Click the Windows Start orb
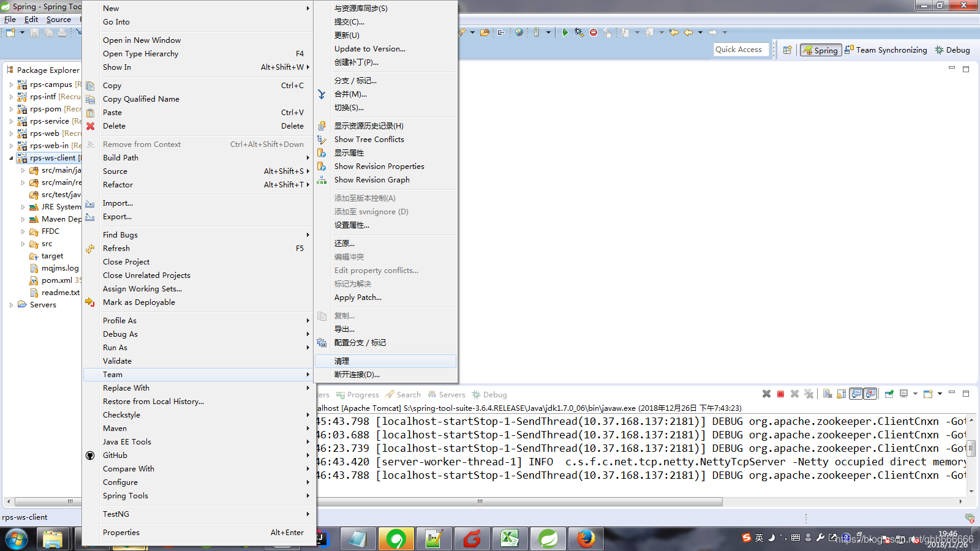980x551 pixels. click(x=16, y=539)
